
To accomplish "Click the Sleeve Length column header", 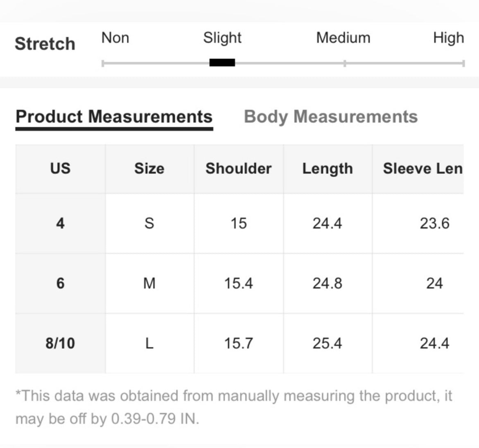I will point(423,169).
